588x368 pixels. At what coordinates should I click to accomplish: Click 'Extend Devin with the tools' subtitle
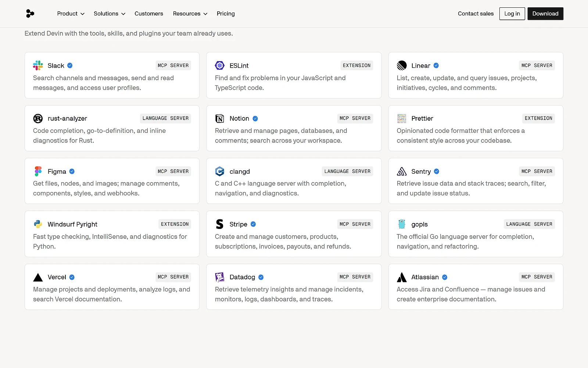coord(129,33)
